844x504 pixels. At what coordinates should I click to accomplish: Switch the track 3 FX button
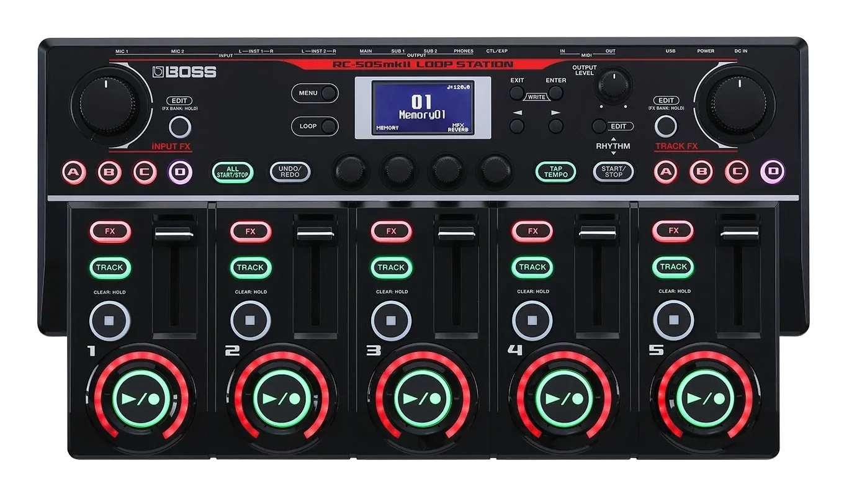pyautogui.click(x=392, y=232)
